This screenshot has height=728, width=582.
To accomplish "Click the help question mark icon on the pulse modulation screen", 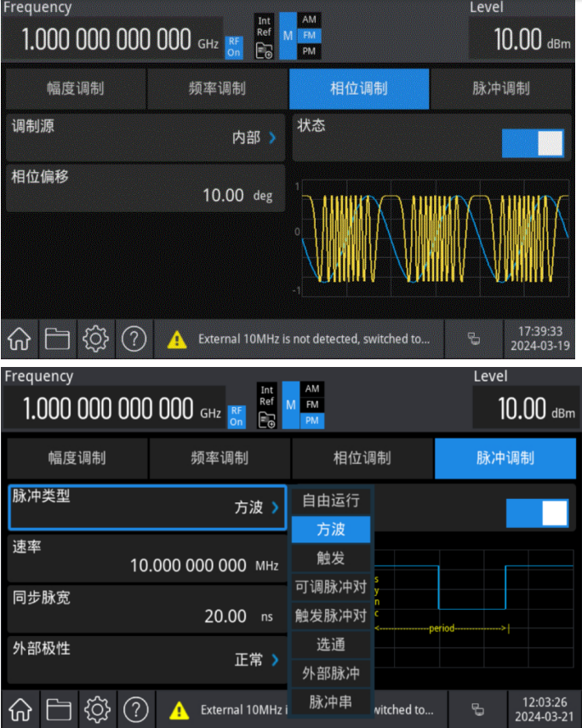I will (134, 708).
